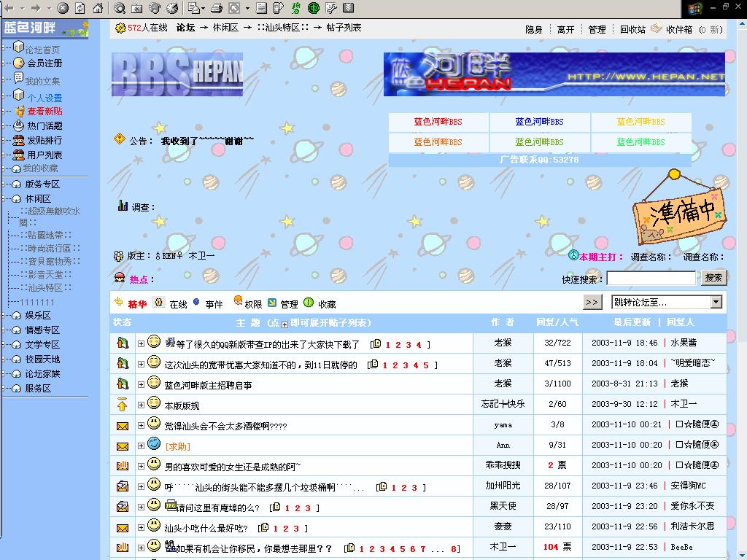Click the browser Forward arrow
This screenshot has height=560, width=747.
(35, 7)
